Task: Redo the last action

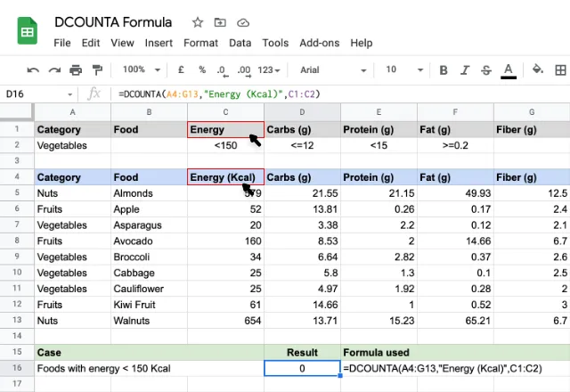Action: pos(54,69)
